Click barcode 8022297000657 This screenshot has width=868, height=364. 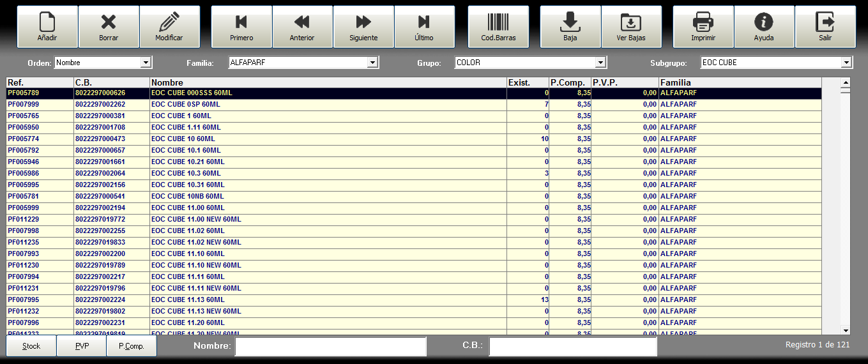click(100, 151)
